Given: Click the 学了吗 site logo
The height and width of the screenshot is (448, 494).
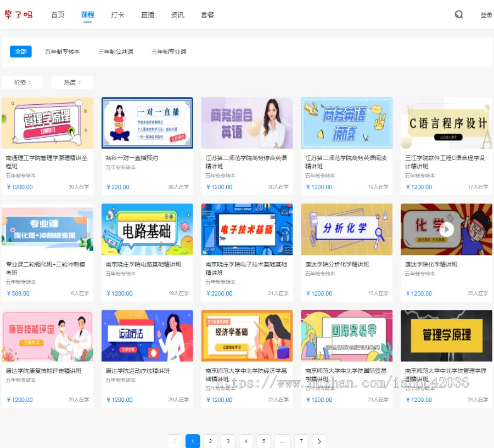Looking at the screenshot, I should [x=19, y=15].
